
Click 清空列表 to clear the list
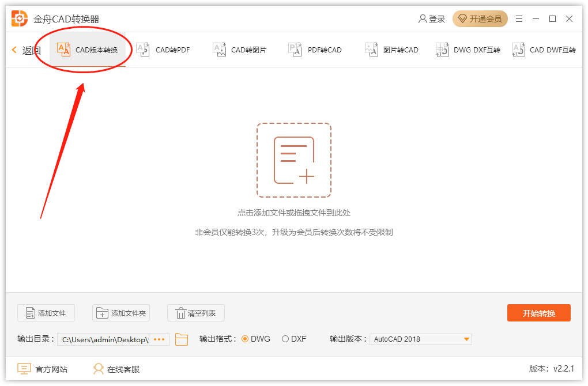pos(196,313)
